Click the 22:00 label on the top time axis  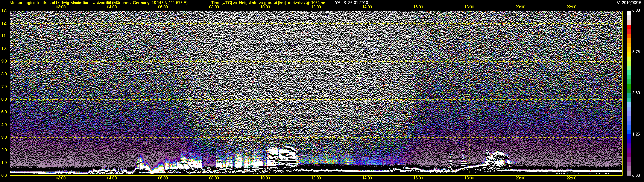(571, 7)
